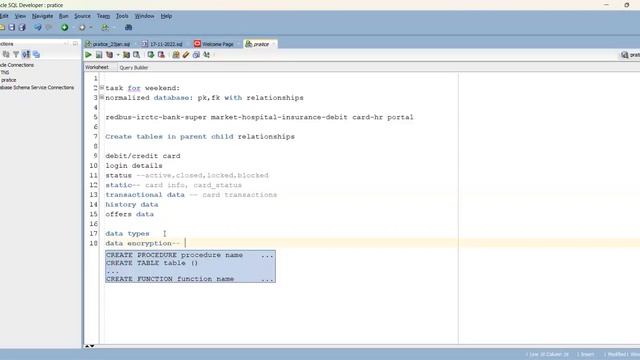This screenshot has width=640, height=360.
Task: Click 'debit/credit card' on line 9
Action: (x=143, y=156)
